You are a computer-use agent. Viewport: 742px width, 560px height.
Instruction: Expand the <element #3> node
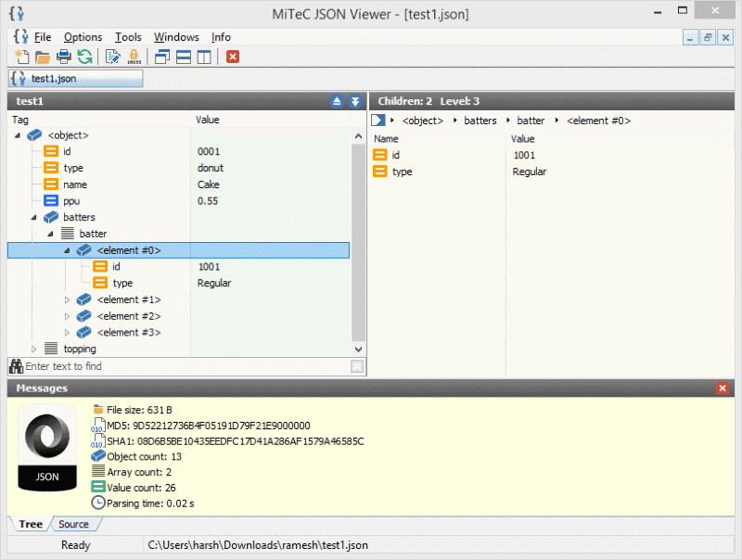pyautogui.click(x=67, y=333)
